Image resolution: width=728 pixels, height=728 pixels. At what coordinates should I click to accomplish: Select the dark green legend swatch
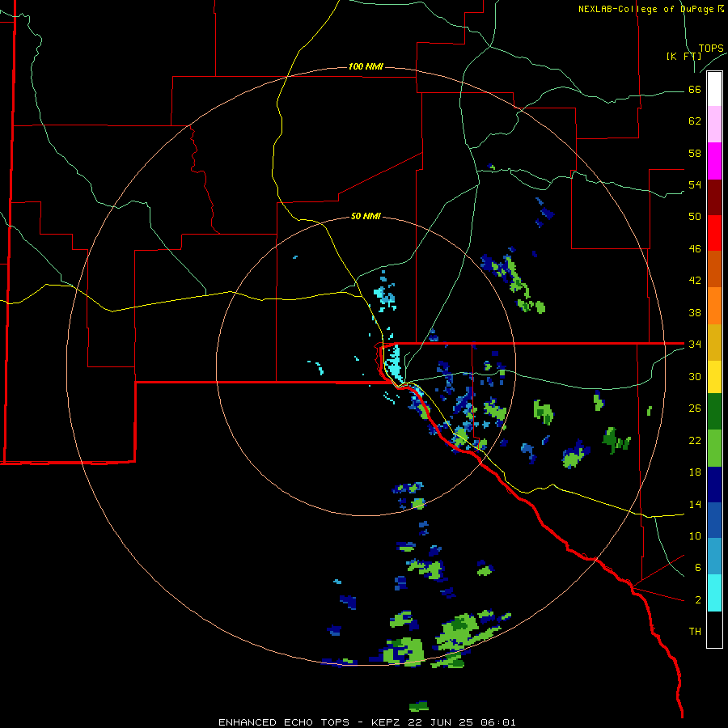(x=714, y=412)
